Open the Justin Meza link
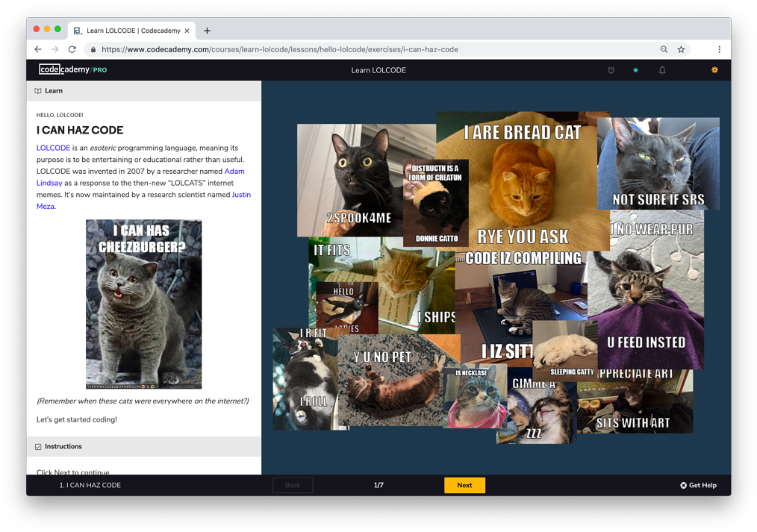This screenshot has width=757, height=532. click(241, 195)
